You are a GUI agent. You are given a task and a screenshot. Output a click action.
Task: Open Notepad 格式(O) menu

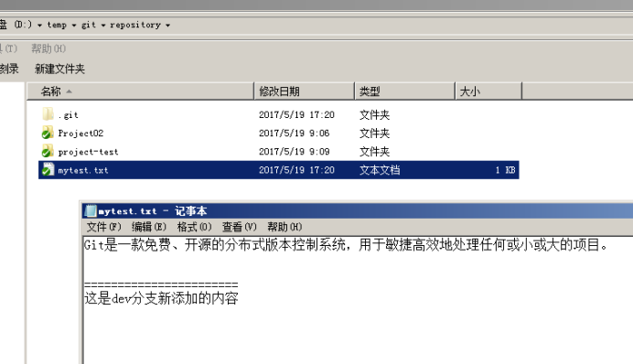(x=194, y=227)
